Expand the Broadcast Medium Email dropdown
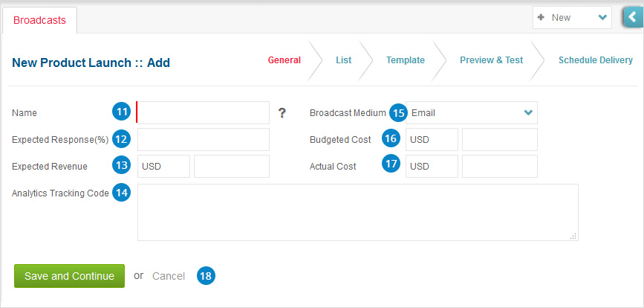 [x=472, y=112]
